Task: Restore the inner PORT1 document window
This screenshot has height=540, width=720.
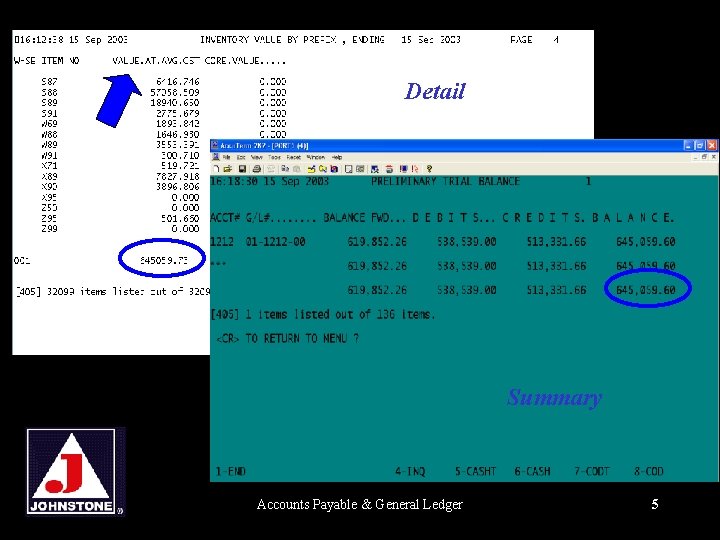Action: (x=704, y=157)
